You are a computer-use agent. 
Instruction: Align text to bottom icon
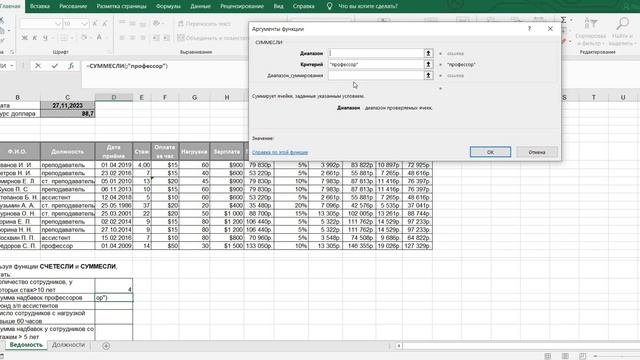142,24
